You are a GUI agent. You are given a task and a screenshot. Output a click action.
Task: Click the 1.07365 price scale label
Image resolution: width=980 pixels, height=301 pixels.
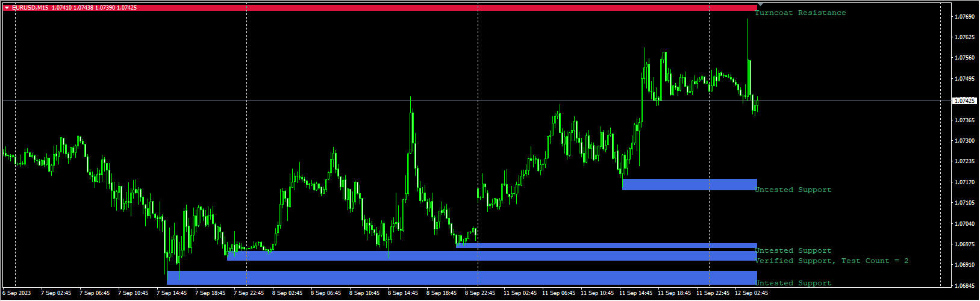click(x=966, y=120)
